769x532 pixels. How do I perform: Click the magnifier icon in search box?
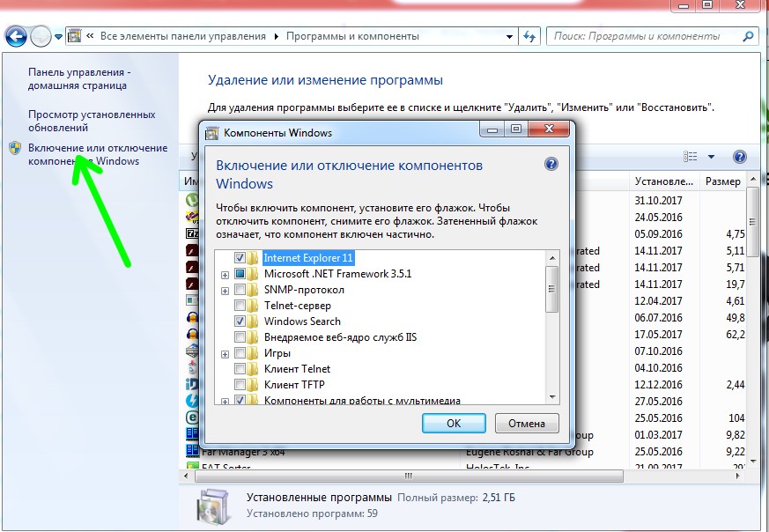(x=748, y=36)
